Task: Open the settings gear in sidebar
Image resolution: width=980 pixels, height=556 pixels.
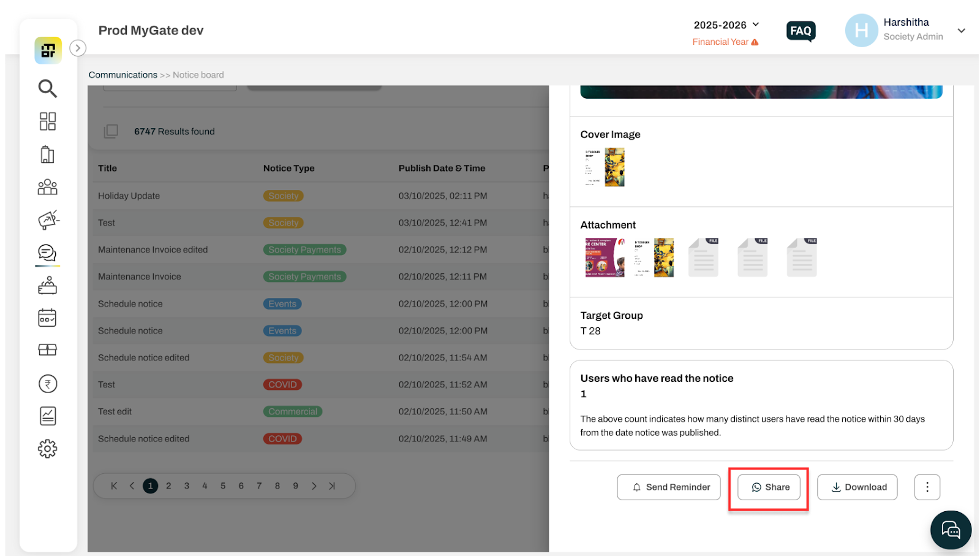Action: tap(47, 449)
